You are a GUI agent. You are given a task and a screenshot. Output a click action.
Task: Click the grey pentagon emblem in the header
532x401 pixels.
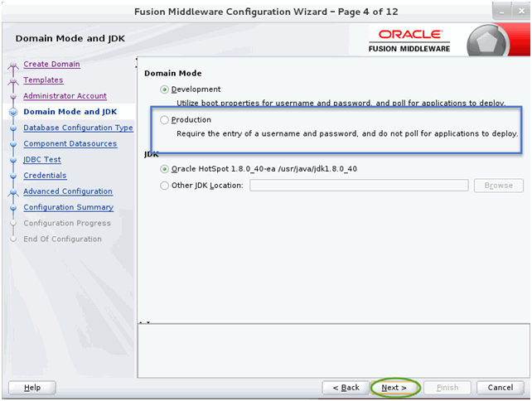pos(487,42)
